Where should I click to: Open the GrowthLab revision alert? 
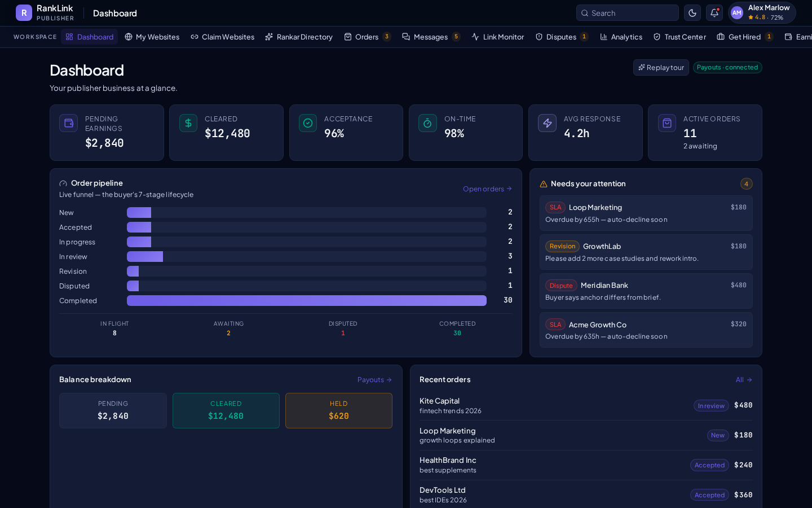[646, 252]
